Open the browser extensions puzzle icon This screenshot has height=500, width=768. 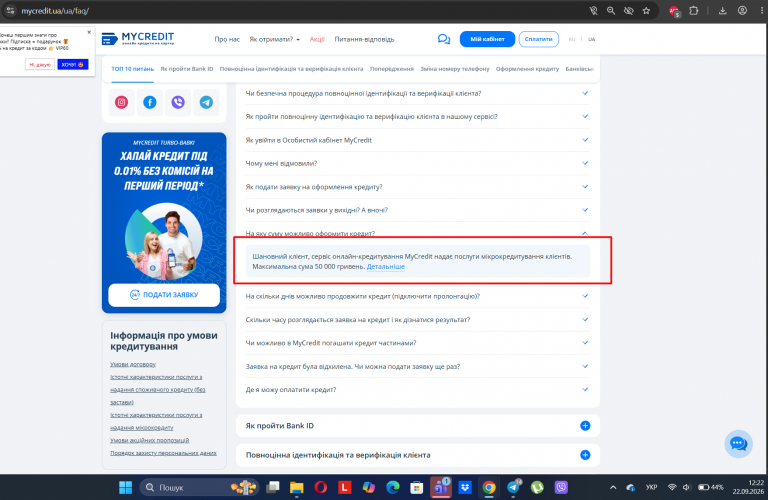coord(694,11)
